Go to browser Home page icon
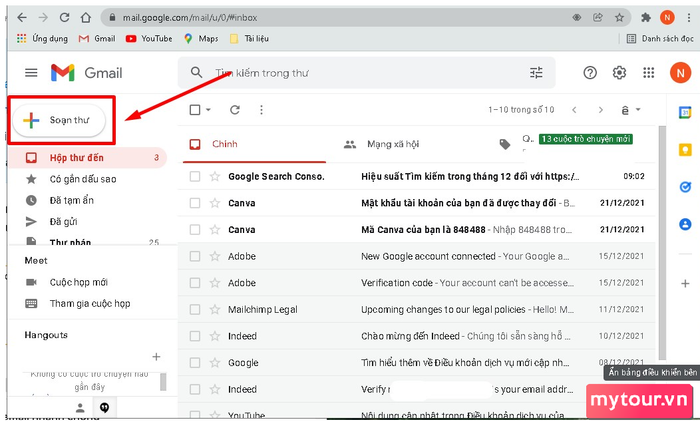Viewport: 700px width, 428px height. [x=86, y=17]
